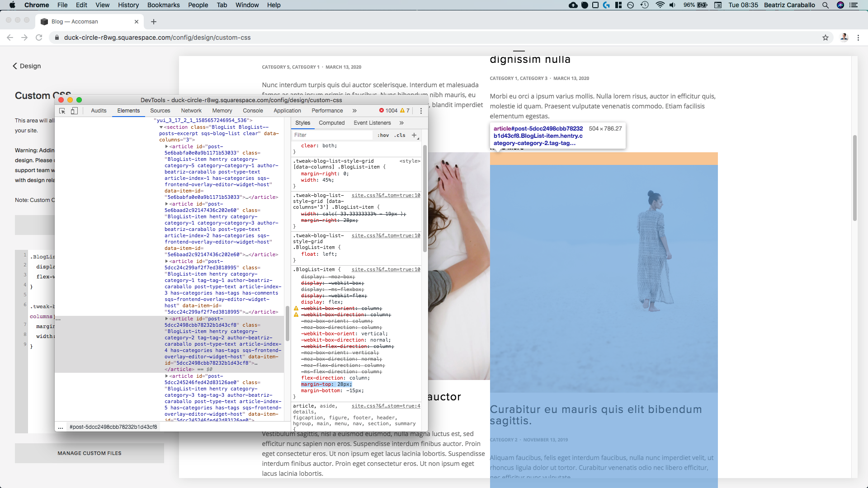Viewport: 868px width, 488px height.
Task: Toggle the device toolbar icon
Action: point(74,111)
